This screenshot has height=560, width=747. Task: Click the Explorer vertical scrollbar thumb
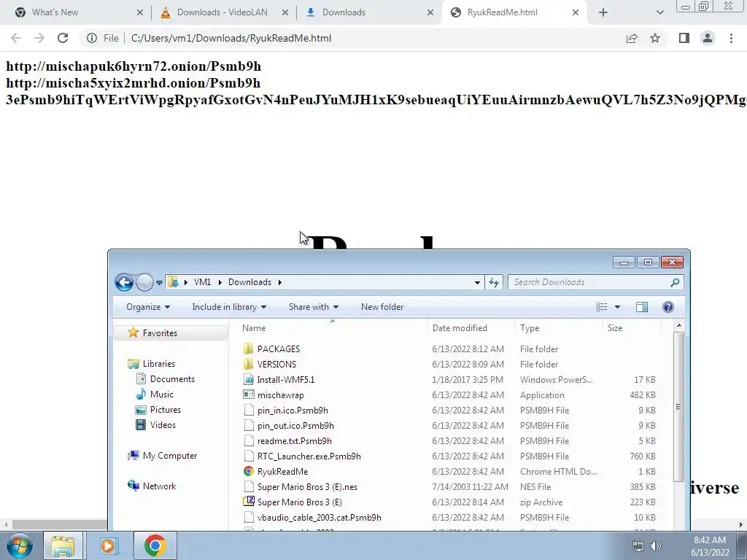tap(678, 407)
